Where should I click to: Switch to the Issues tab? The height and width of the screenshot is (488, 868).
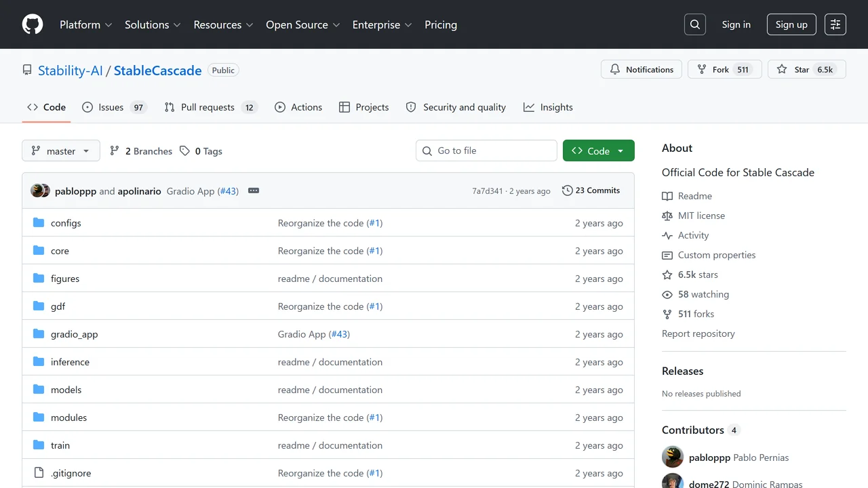(x=115, y=107)
